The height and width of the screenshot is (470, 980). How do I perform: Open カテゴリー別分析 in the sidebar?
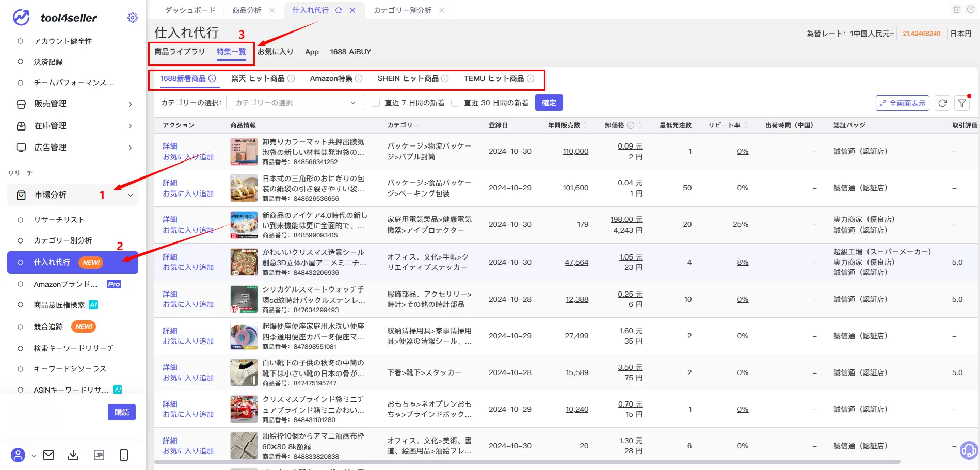coord(63,240)
